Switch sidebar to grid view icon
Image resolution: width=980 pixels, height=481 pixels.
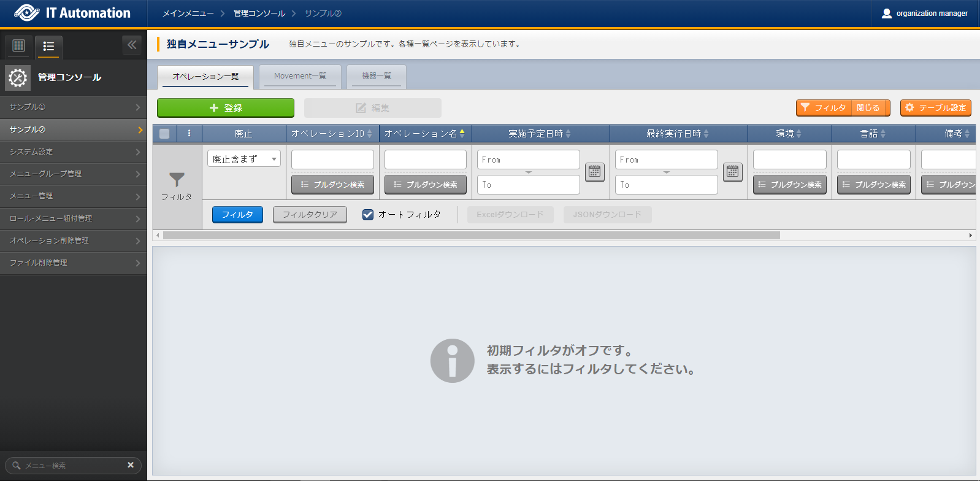pyautogui.click(x=19, y=45)
